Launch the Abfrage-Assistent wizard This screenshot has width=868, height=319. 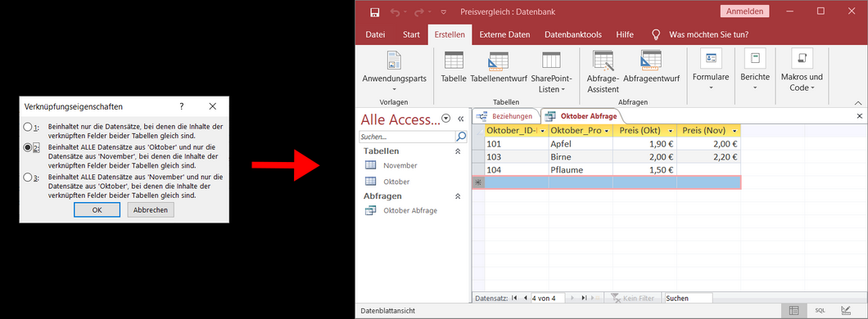click(x=603, y=61)
